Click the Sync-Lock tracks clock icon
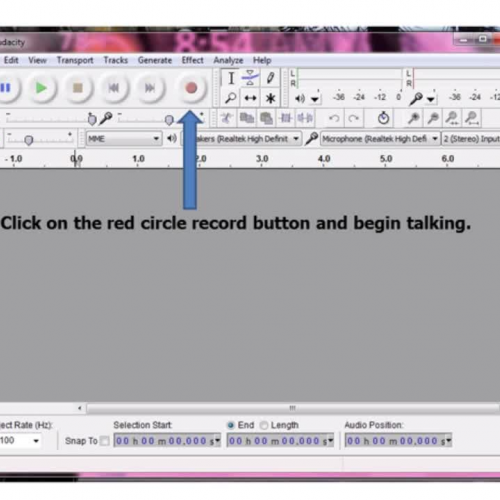The width and height of the screenshot is (500, 500). [x=383, y=118]
